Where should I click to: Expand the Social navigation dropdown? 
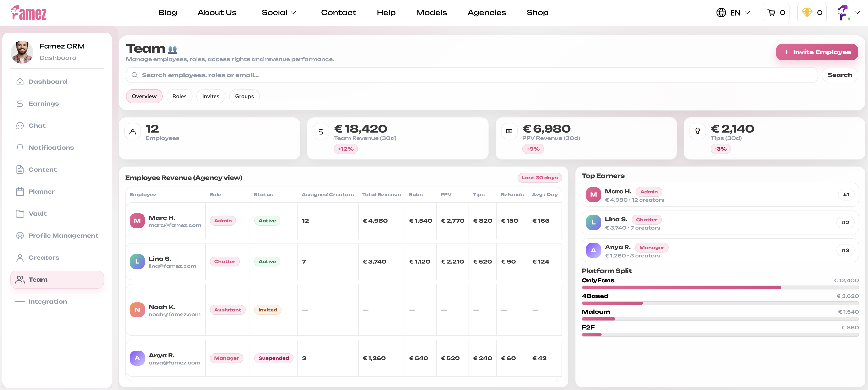coord(279,13)
